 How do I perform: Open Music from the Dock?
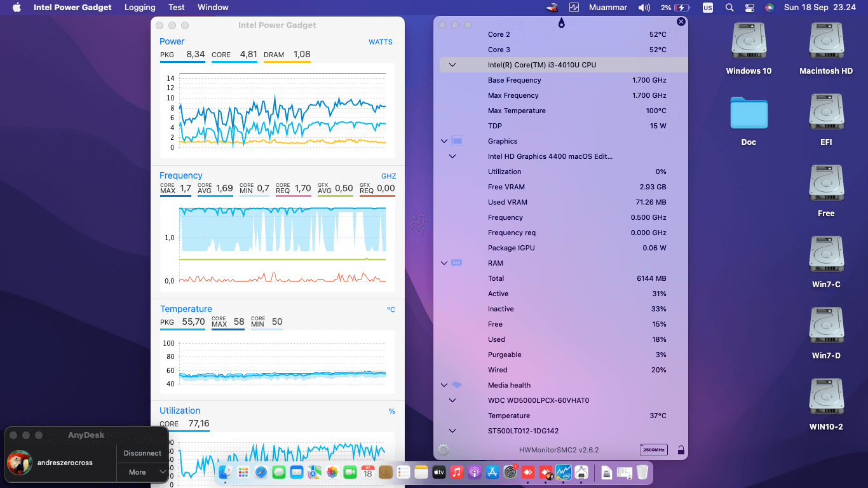click(457, 472)
